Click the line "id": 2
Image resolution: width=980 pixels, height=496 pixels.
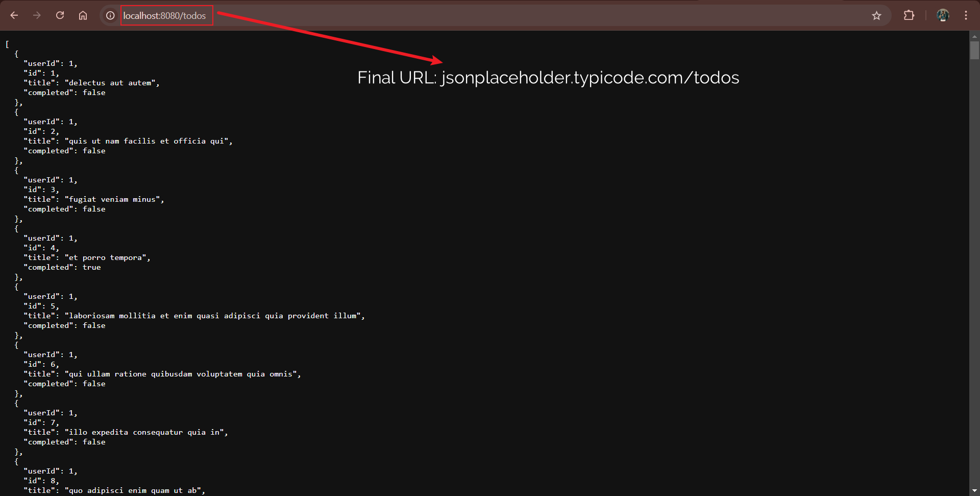[41, 131]
